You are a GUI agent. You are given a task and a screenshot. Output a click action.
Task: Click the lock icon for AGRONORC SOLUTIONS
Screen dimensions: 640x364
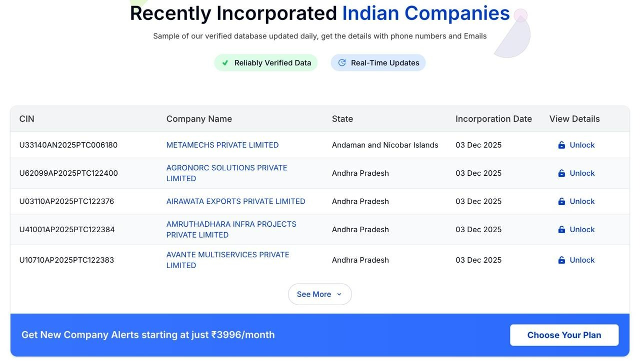561,173
